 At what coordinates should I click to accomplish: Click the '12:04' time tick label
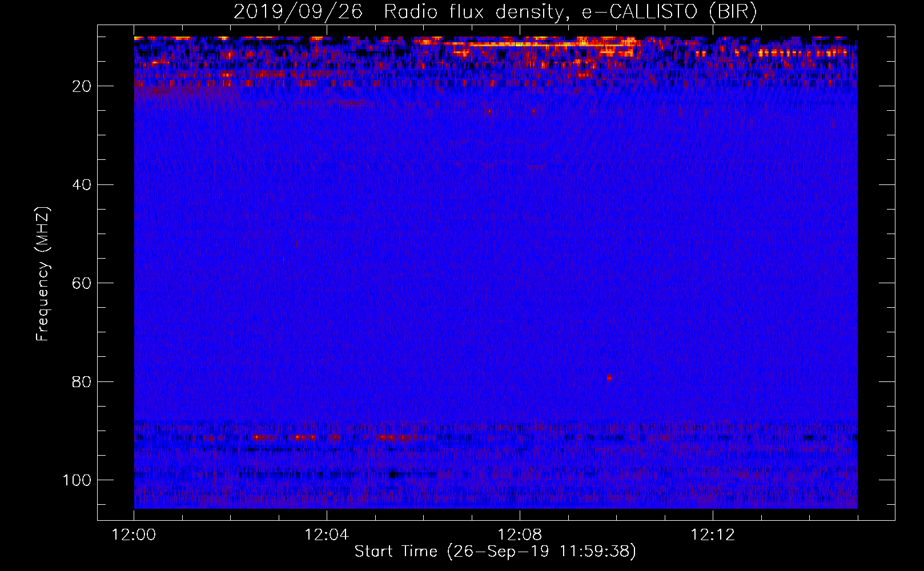327,535
